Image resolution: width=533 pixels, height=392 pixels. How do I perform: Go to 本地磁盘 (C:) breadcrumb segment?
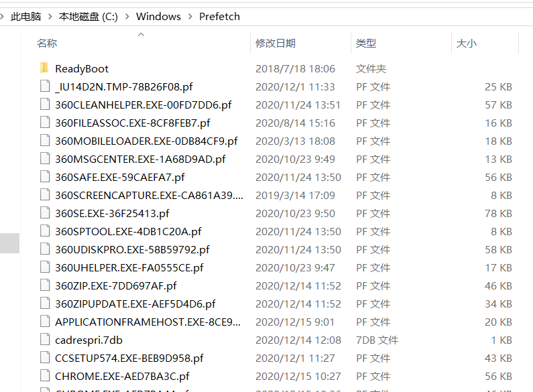(x=88, y=16)
